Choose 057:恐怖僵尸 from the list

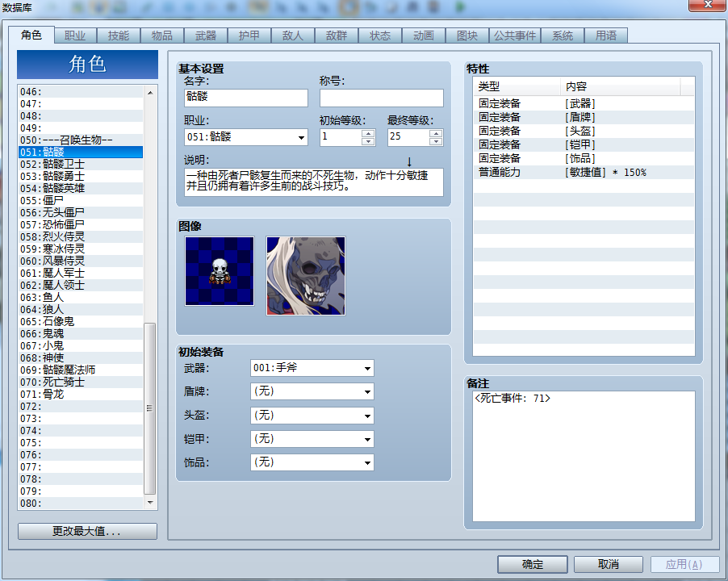tap(81, 224)
